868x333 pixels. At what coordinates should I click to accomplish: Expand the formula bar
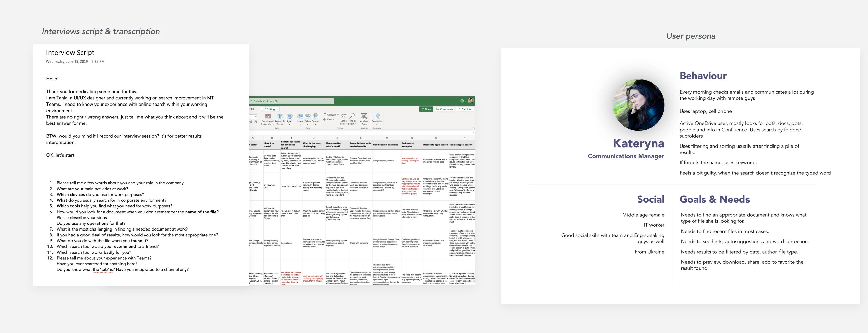pyautogui.click(x=473, y=133)
